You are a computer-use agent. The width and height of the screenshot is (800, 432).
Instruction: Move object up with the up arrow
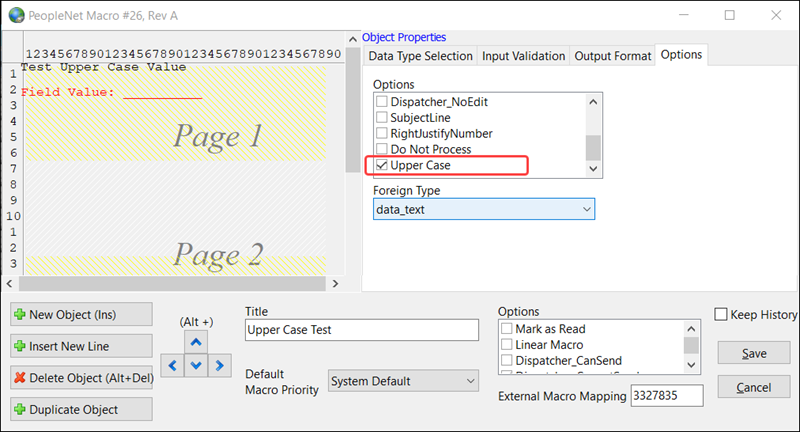click(196, 342)
